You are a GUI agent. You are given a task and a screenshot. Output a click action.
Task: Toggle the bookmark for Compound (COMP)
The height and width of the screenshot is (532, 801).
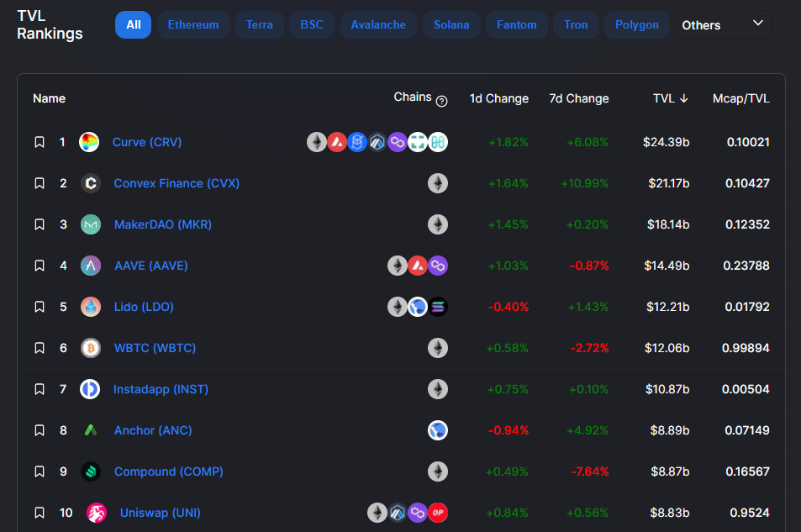[40, 471]
